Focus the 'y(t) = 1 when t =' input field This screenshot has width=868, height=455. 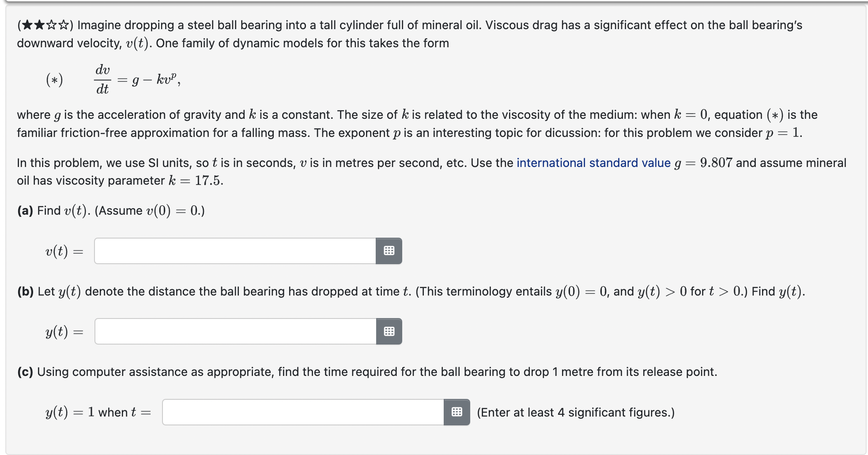coord(303,412)
